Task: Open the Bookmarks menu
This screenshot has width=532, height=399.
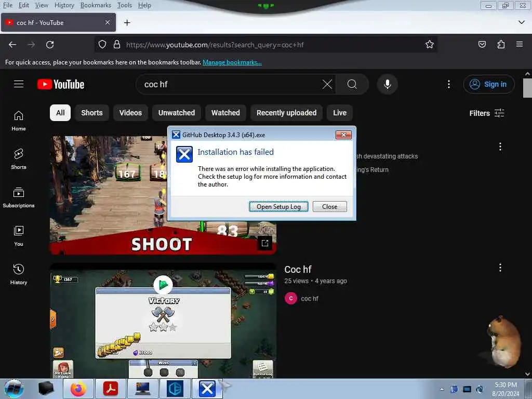Action: 96,5
